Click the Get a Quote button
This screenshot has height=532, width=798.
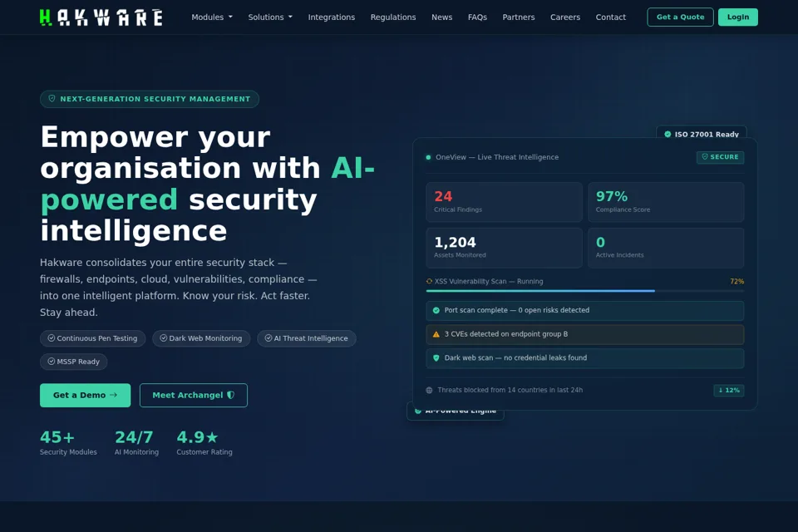[x=680, y=17]
